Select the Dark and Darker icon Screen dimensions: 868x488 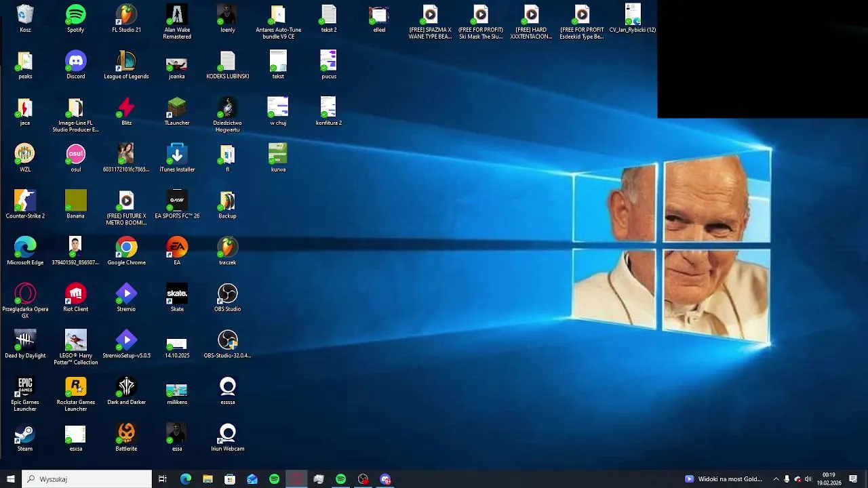tap(126, 390)
